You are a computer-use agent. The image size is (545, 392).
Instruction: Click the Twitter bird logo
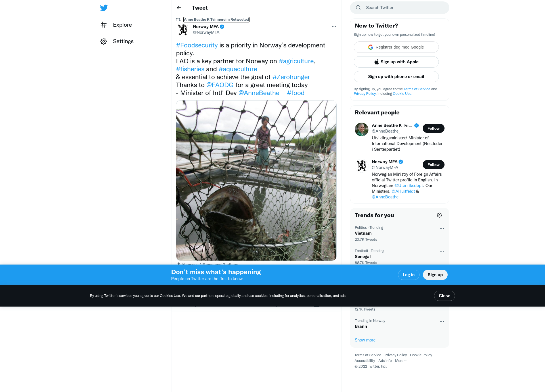[104, 8]
